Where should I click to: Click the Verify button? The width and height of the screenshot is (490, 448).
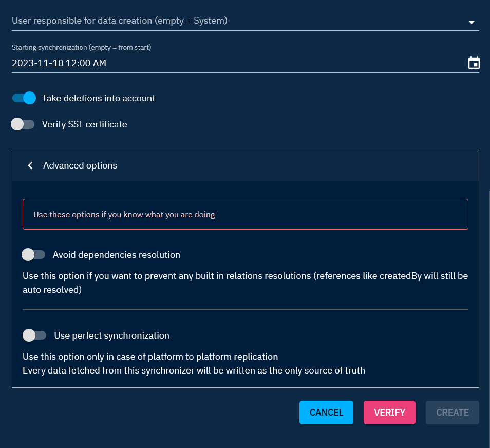(x=389, y=413)
